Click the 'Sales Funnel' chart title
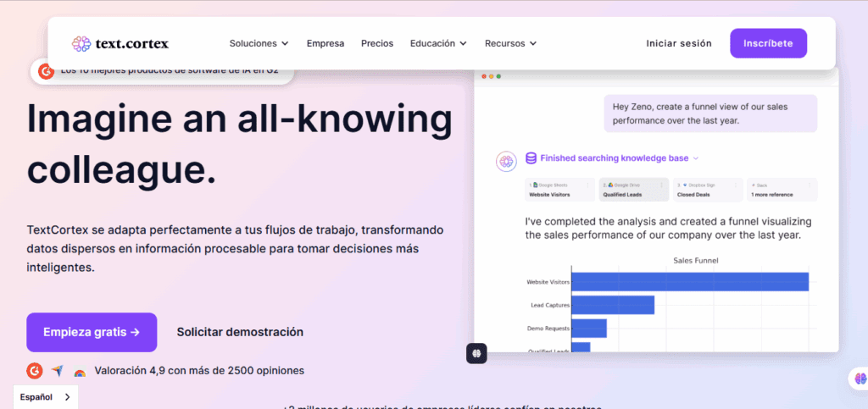 695,260
